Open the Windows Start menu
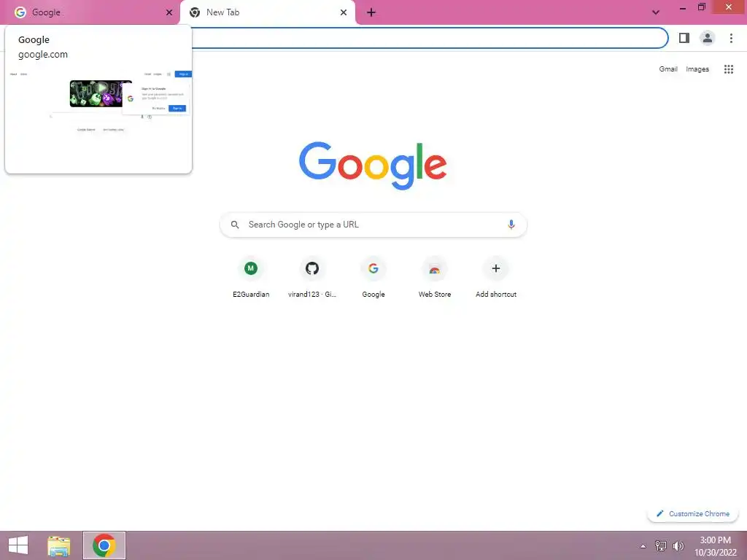Screen dimensions: 747x560 18,545
